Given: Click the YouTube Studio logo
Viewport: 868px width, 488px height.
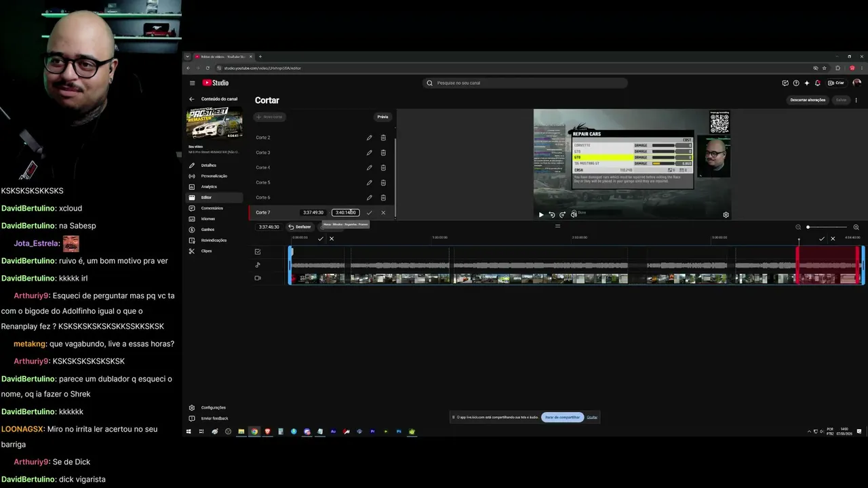Looking at the screenshot, I should (x=216, y=83).
